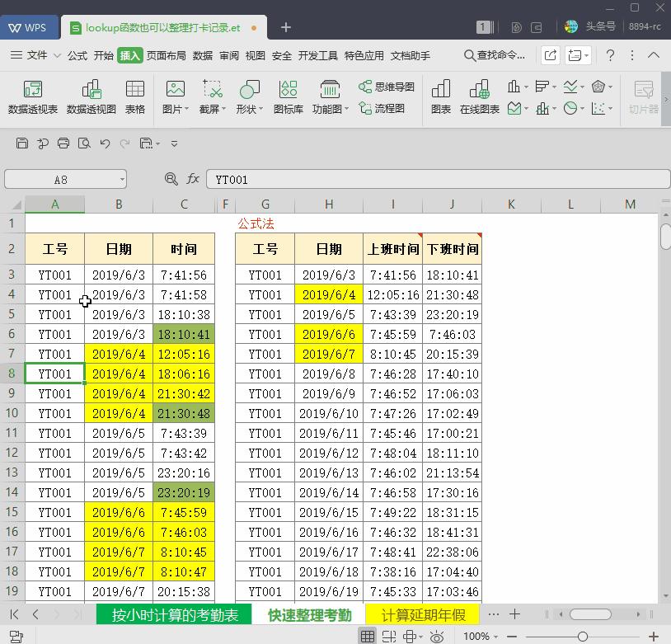
Task: Go to first sheet navigation arrow
Action: point(14,614)
